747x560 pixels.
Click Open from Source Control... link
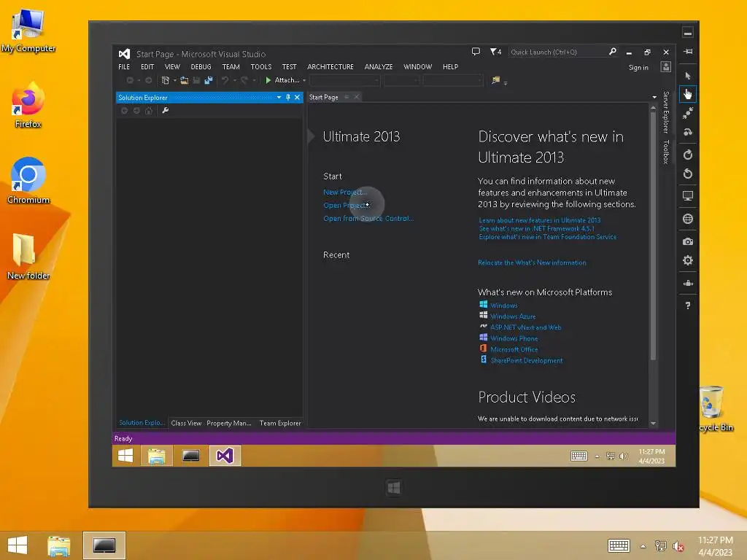coord(368,219)
